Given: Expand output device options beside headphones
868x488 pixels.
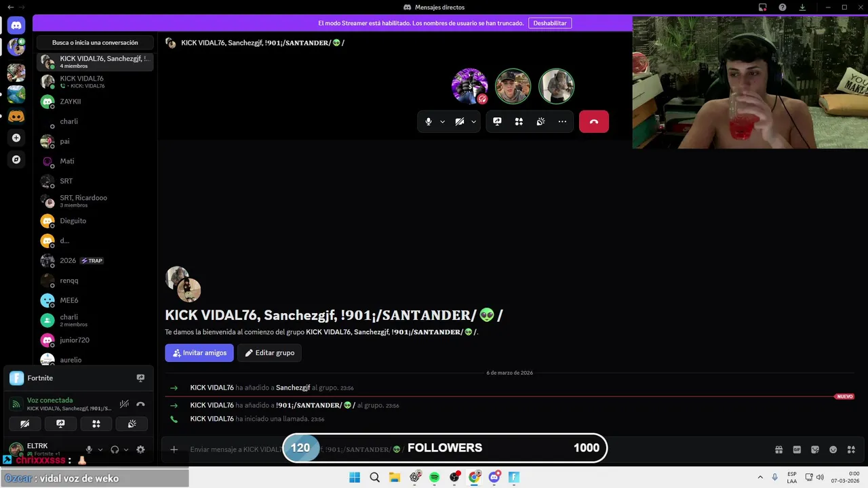Looking at the screenshot, I should point(126,449).
